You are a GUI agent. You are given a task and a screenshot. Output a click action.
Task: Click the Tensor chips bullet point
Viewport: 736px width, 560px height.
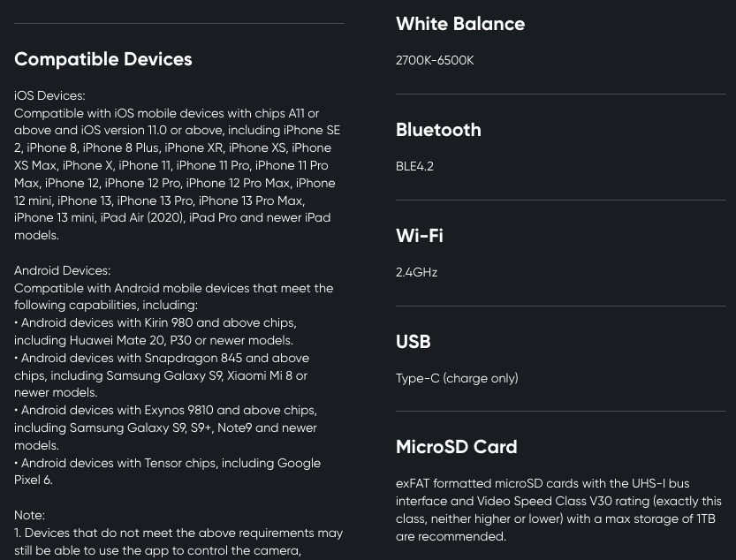167,472
